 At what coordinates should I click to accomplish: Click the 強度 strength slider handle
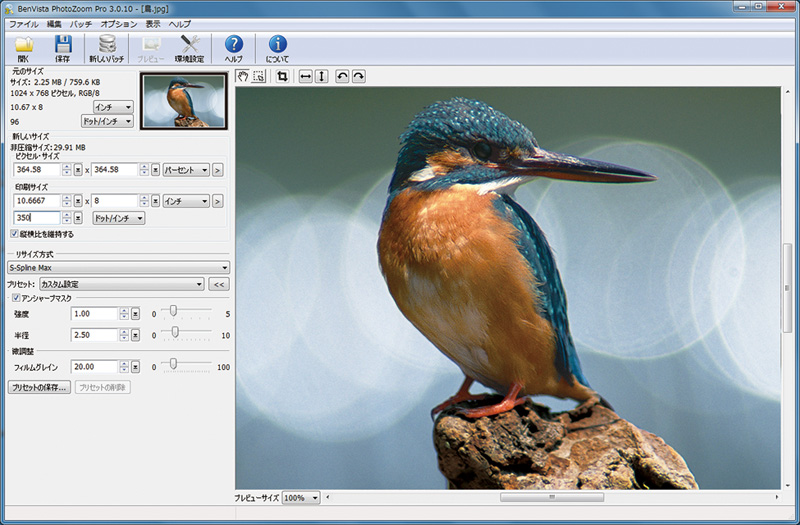[173, 311]
